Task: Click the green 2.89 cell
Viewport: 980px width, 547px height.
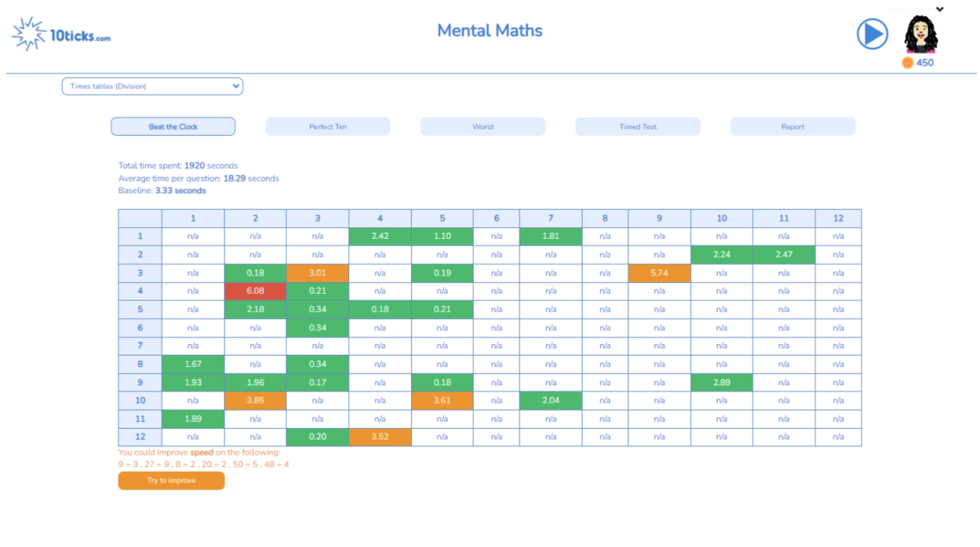Action: (721, 382)
